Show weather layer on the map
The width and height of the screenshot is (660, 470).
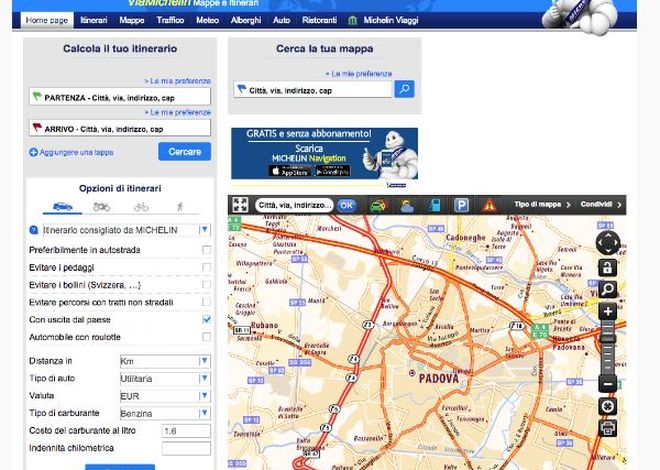[407, 205]
